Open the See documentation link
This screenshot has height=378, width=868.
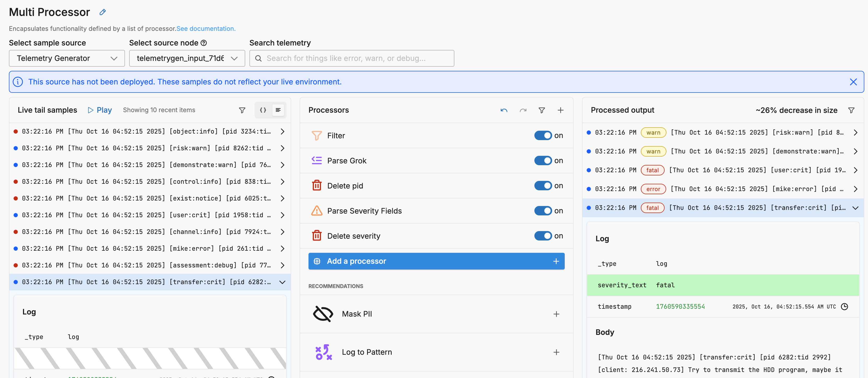pos(205,29)
